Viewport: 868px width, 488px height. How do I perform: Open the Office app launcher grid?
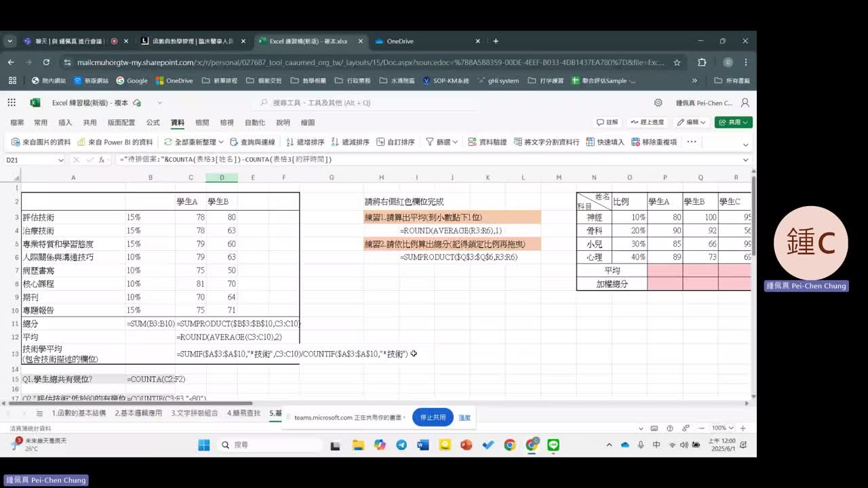pyautogui.click(x=12, y=103)
